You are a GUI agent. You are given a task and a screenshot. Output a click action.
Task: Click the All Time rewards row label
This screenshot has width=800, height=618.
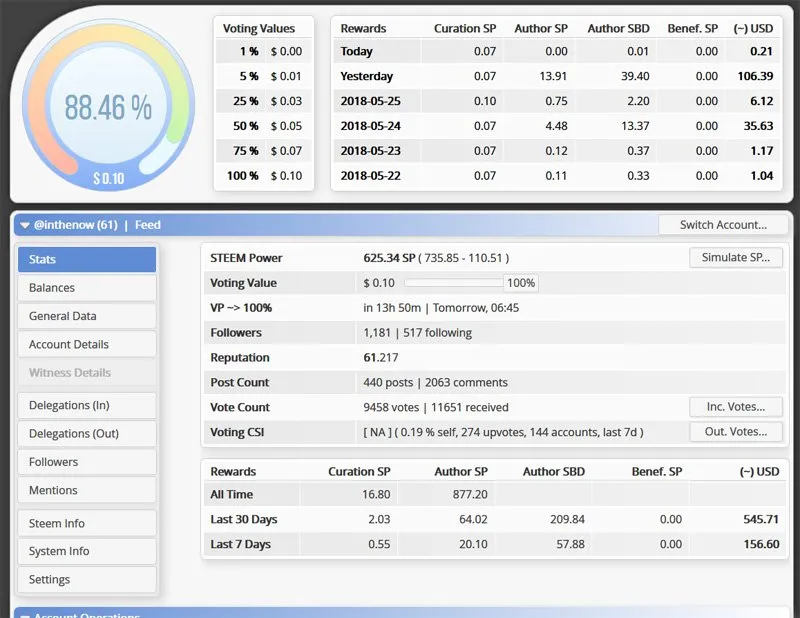(232, 495)
